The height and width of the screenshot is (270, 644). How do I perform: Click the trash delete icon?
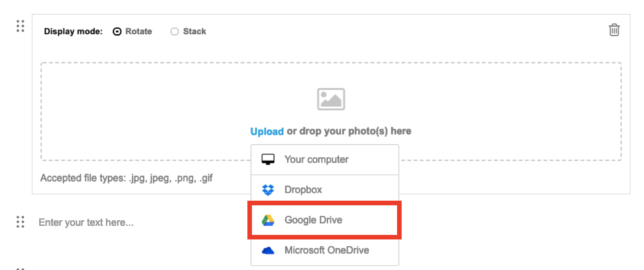click(x=614, y=30)
